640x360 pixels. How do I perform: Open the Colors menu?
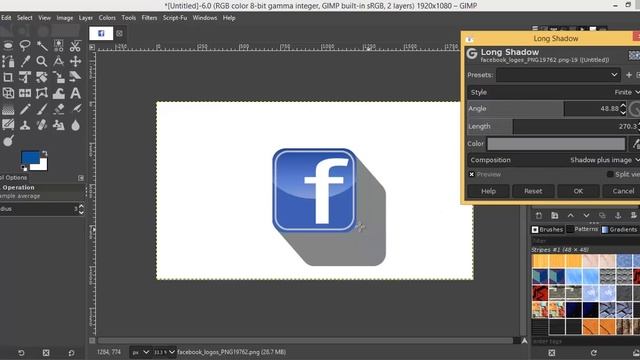107,18
